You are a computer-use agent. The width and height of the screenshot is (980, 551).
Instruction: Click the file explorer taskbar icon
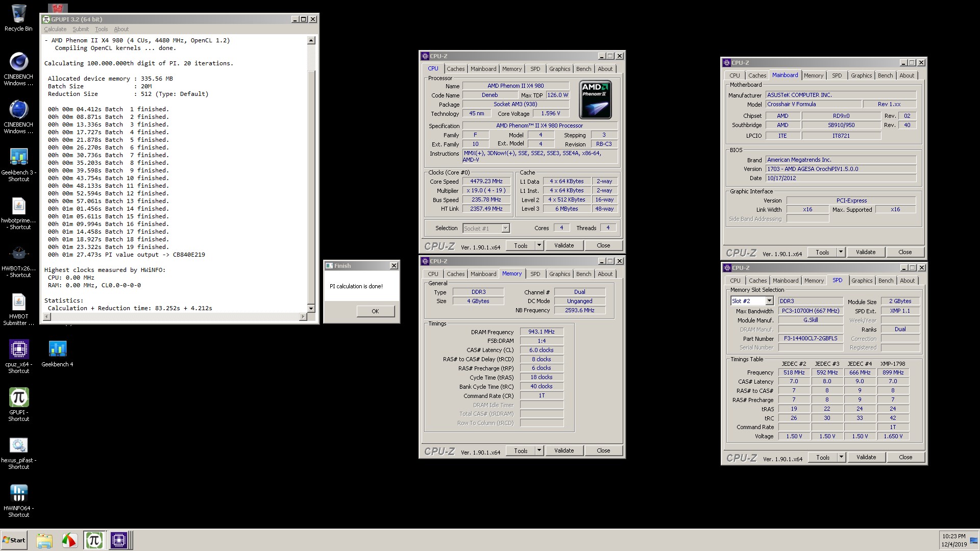coord(44,540)
